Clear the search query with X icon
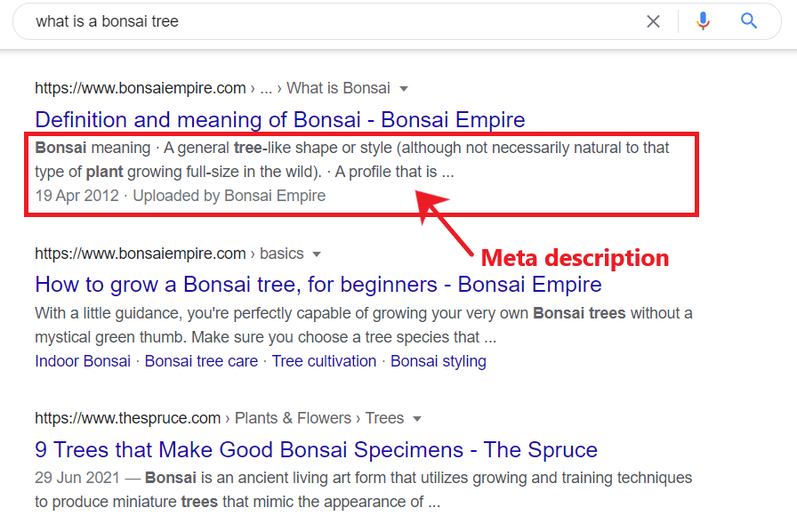 coord(653,21)
